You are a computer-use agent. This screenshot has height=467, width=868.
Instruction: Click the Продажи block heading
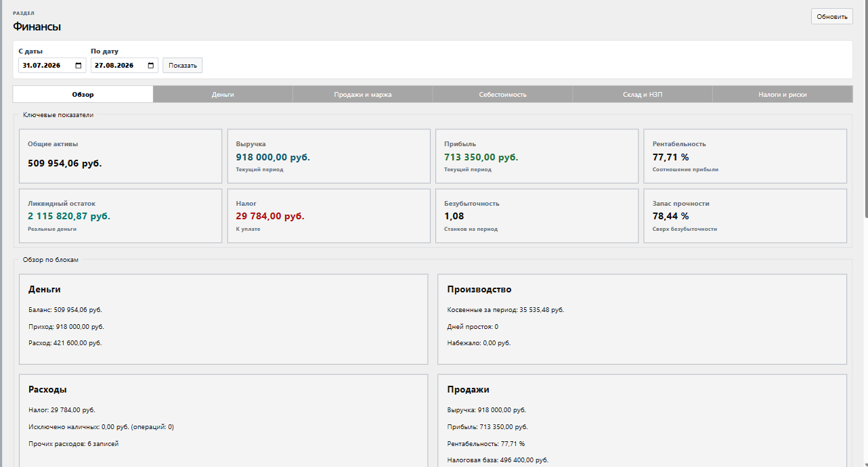469,389
